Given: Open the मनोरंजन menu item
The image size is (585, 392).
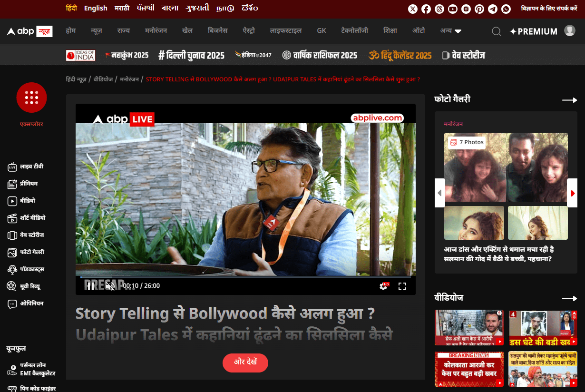Looking at the screenshot, I should [x=156, y=31].
